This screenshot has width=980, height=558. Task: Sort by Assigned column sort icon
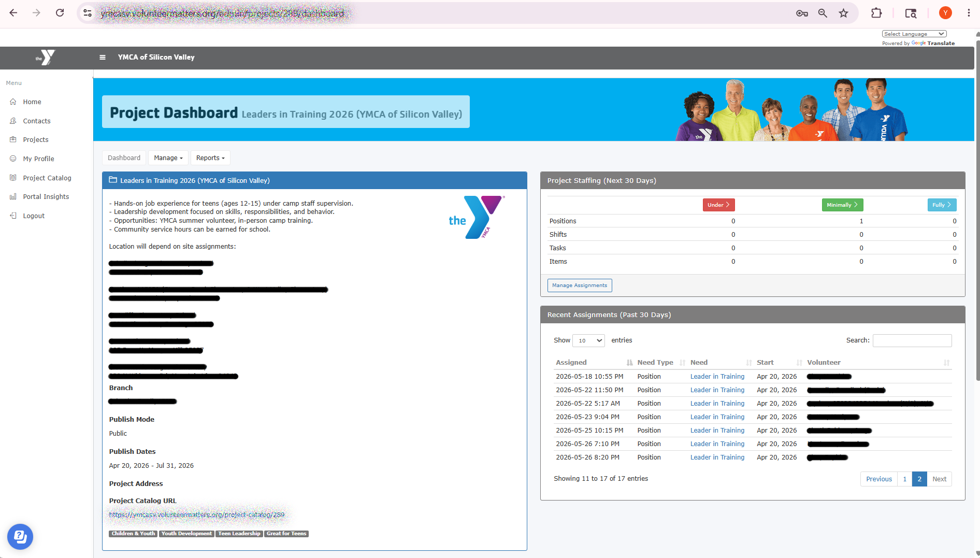pos(629,363)
